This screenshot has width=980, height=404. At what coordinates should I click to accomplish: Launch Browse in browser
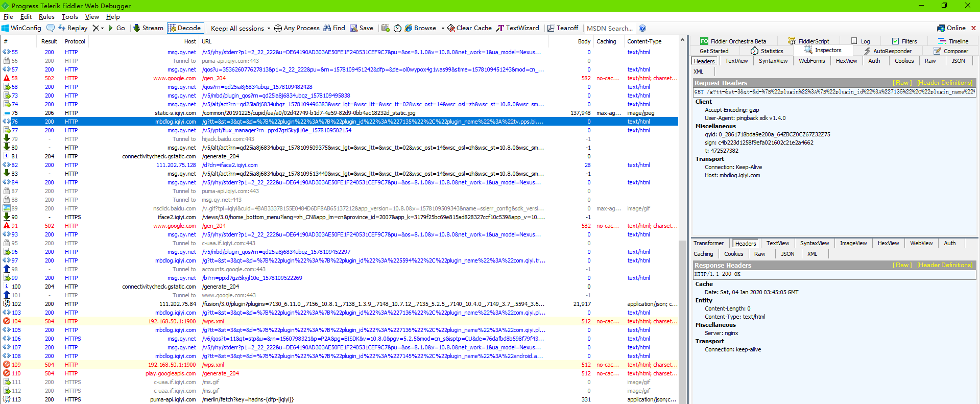tap(421, 28)
